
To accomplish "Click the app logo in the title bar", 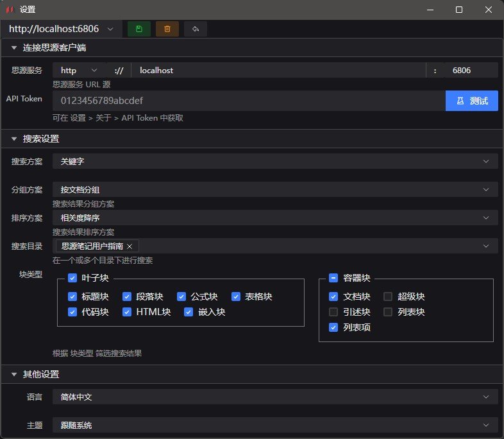I will coord(10,10).
